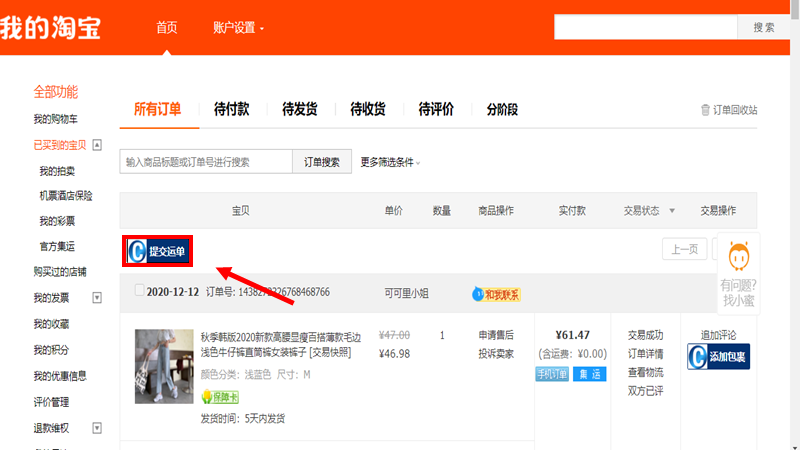
Task: Click the blue 集运 tag
Action: coord(589,374)
